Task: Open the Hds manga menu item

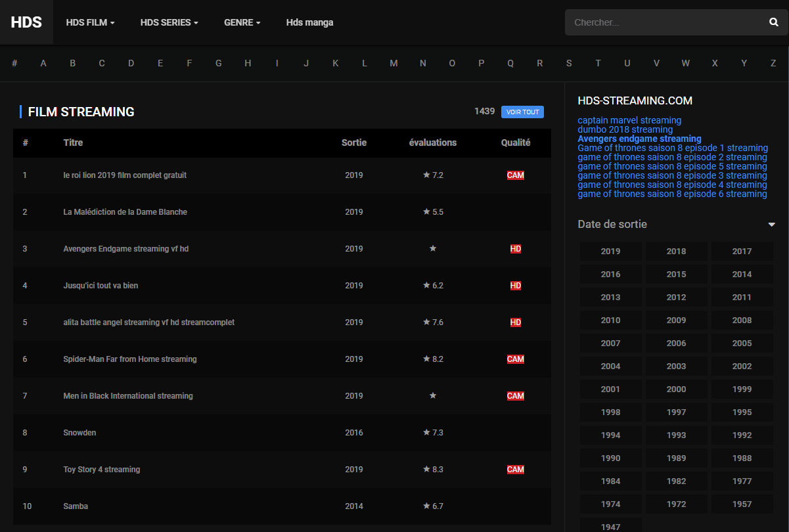Action: click(309, 22)
